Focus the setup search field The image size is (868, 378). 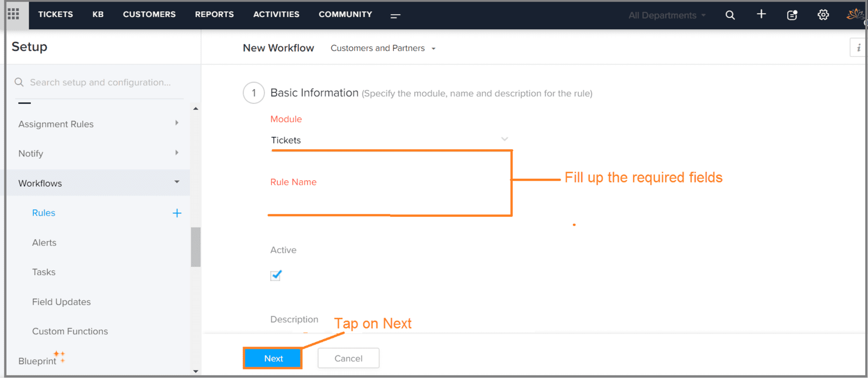point(100,83)
